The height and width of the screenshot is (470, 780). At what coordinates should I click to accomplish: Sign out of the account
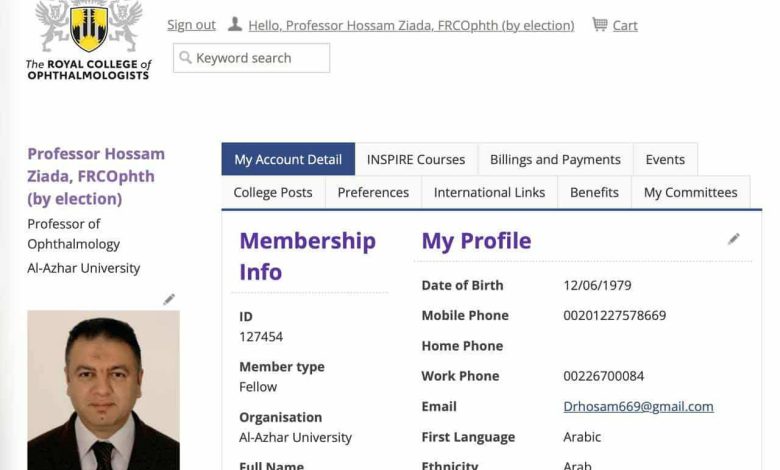191,25
